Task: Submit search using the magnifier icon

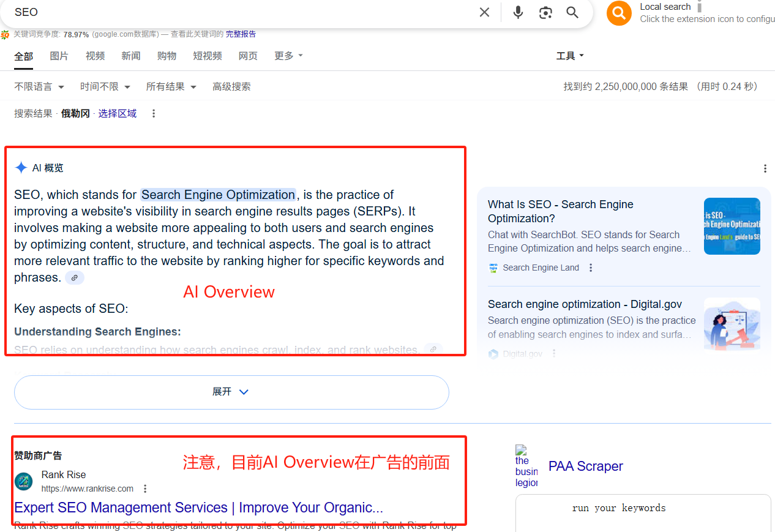Action: [572, 12]
